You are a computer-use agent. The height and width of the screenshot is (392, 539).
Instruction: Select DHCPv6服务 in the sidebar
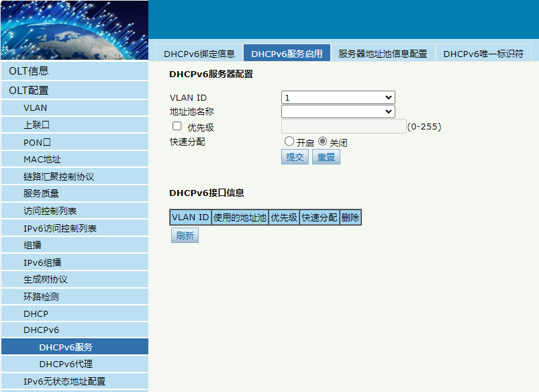(x=75, y=346)
